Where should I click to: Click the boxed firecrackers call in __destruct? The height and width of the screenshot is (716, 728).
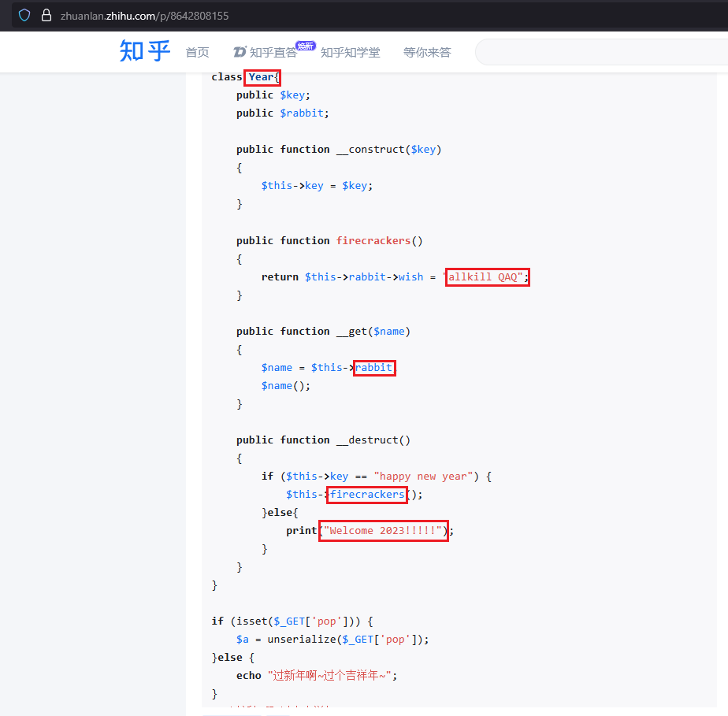point(367,495)
